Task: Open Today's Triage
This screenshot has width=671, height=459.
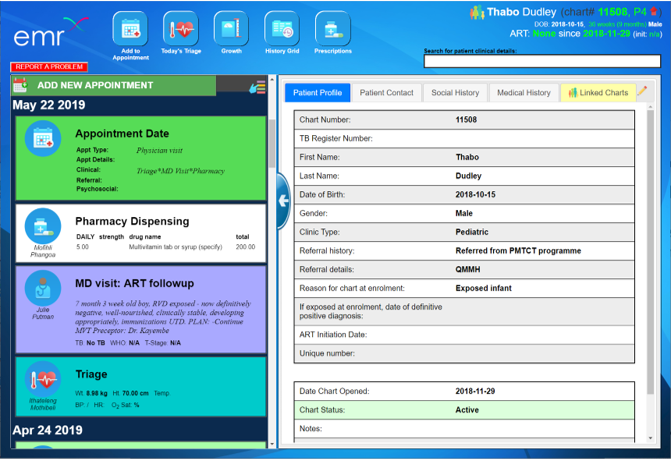Action: pyautogui.click(x=180, y=30)
